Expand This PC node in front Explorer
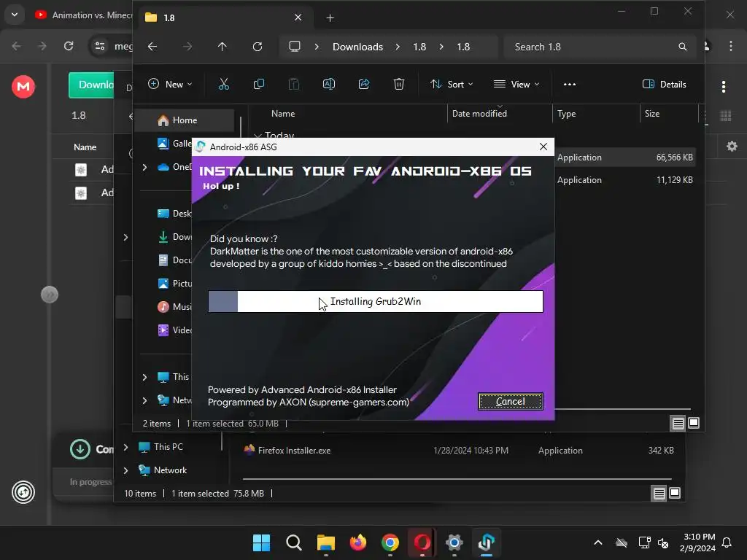This screenshot has height=560, width=747. [145, 377]
